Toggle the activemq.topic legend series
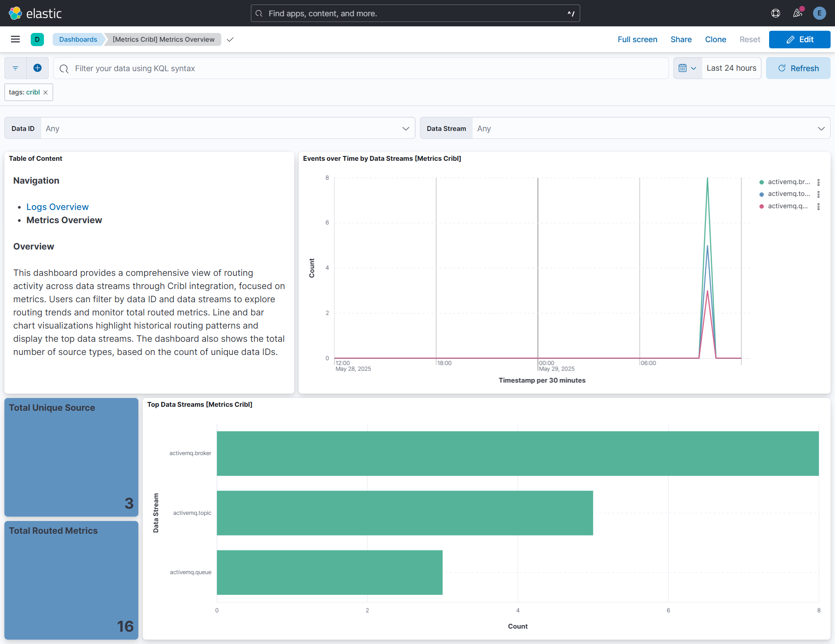835x644 pixels. 788,194
